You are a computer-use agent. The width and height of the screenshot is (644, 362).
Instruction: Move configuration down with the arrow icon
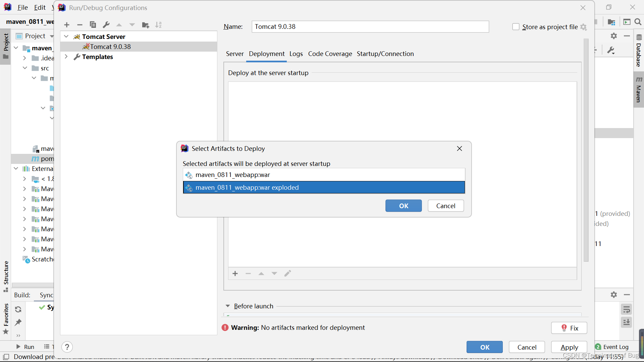[132, 25]
